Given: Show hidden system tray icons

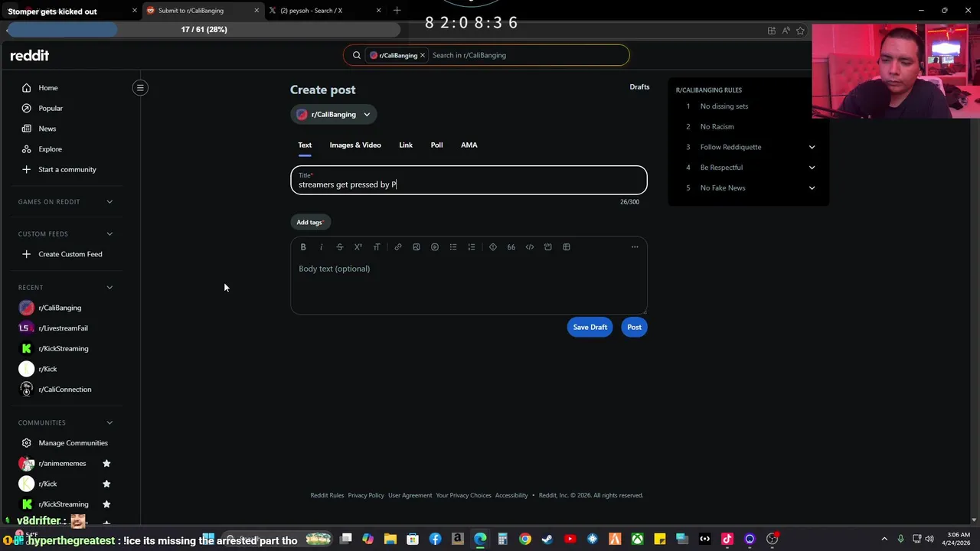Looking at the screenshot, I should click(x=884, y=539).
